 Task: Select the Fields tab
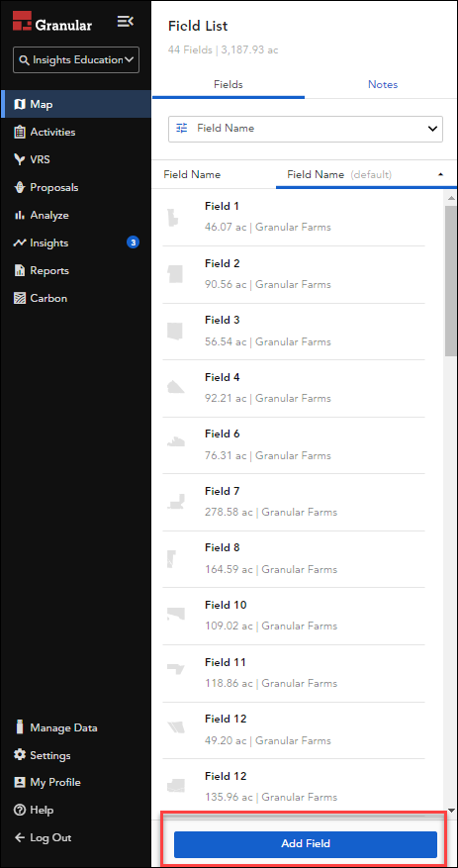click(229, 85)
